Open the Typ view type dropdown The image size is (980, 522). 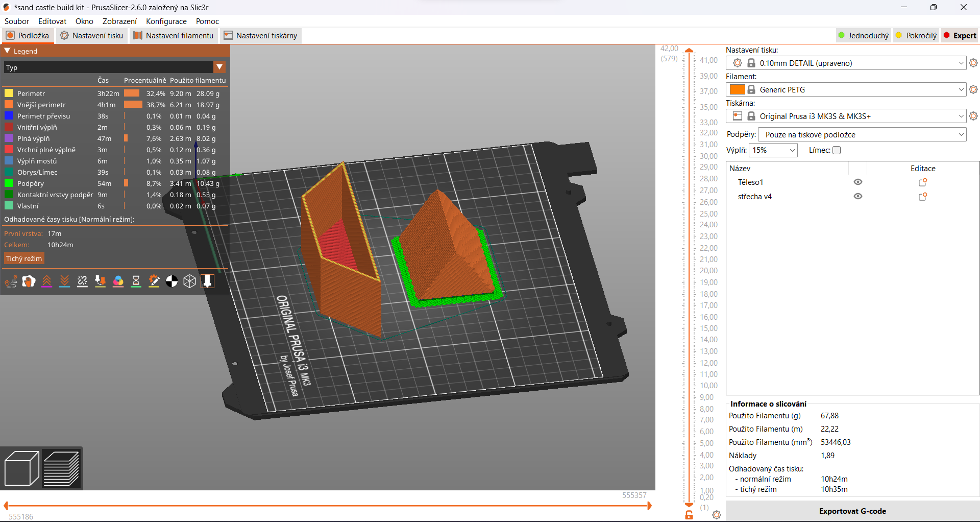[219, 67]
